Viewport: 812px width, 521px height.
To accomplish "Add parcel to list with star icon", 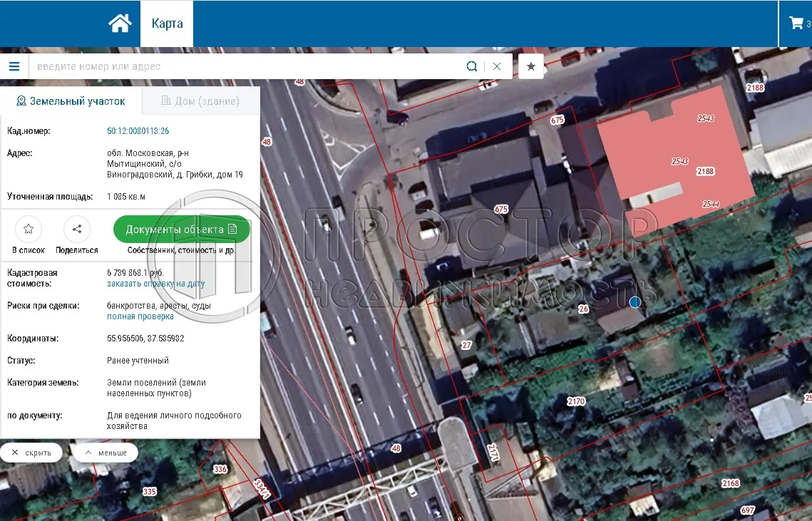I will (29, 229).
